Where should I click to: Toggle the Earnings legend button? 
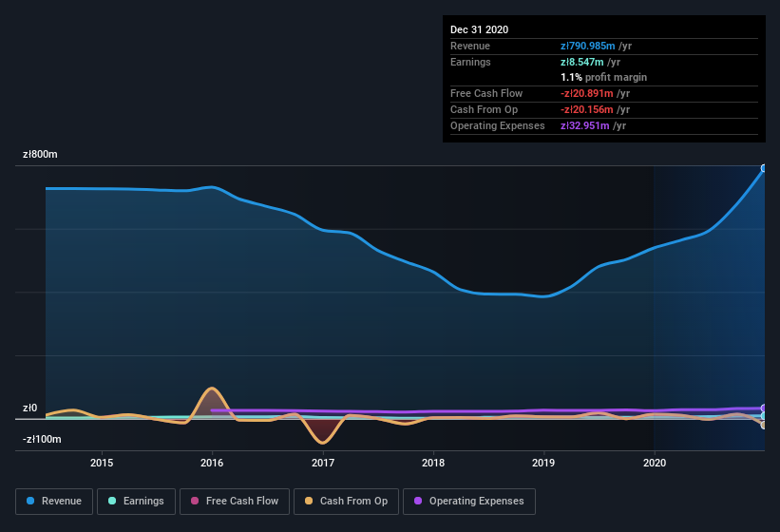pos(136,502)
